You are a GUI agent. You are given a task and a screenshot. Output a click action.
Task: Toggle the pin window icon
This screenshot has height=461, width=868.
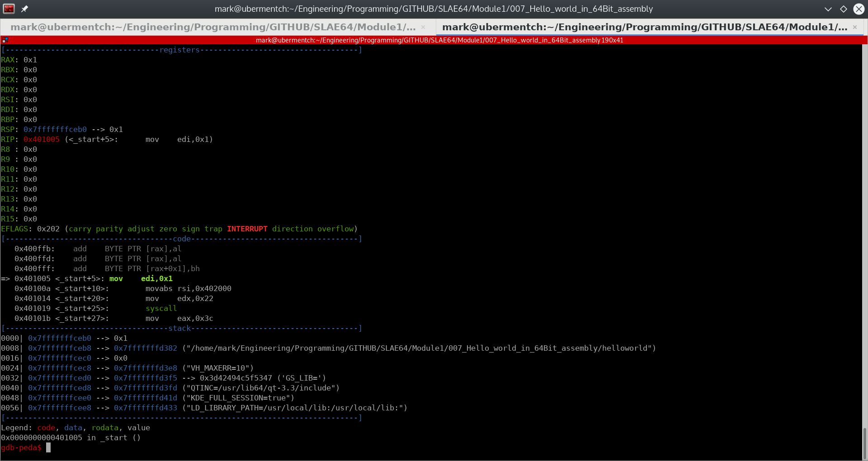[x=25, y=9]
